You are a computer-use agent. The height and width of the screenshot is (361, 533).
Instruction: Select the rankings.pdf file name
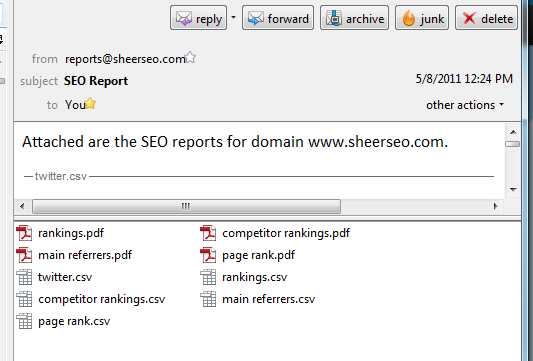click(71, 233)
